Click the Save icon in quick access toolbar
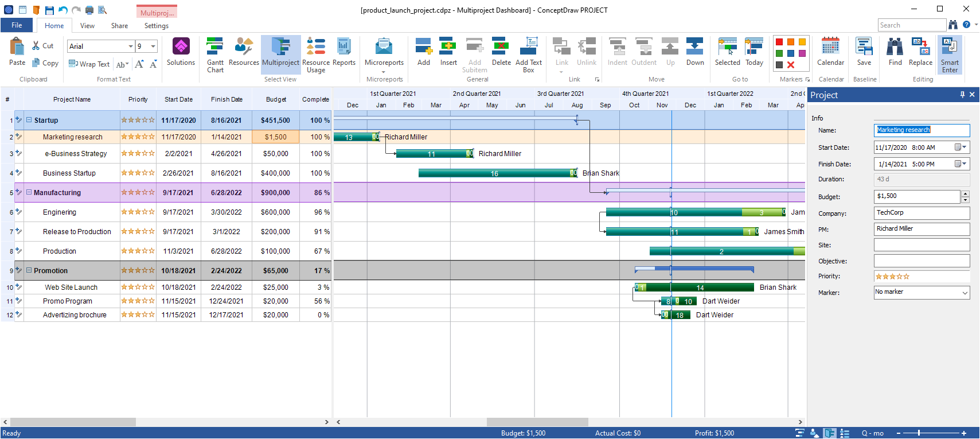 49,10
